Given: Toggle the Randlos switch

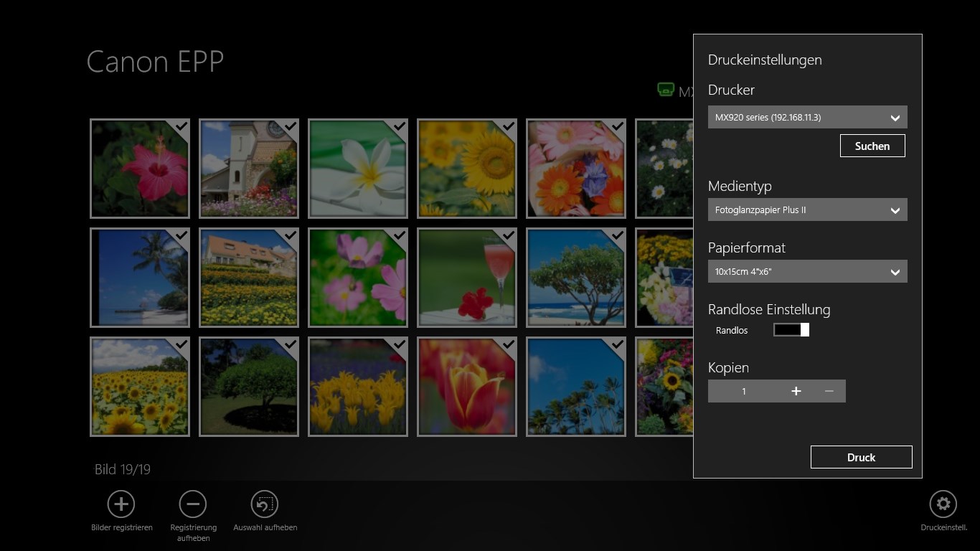Looking at the screenshot, I should pyautogui.click(x=791, y=329).
